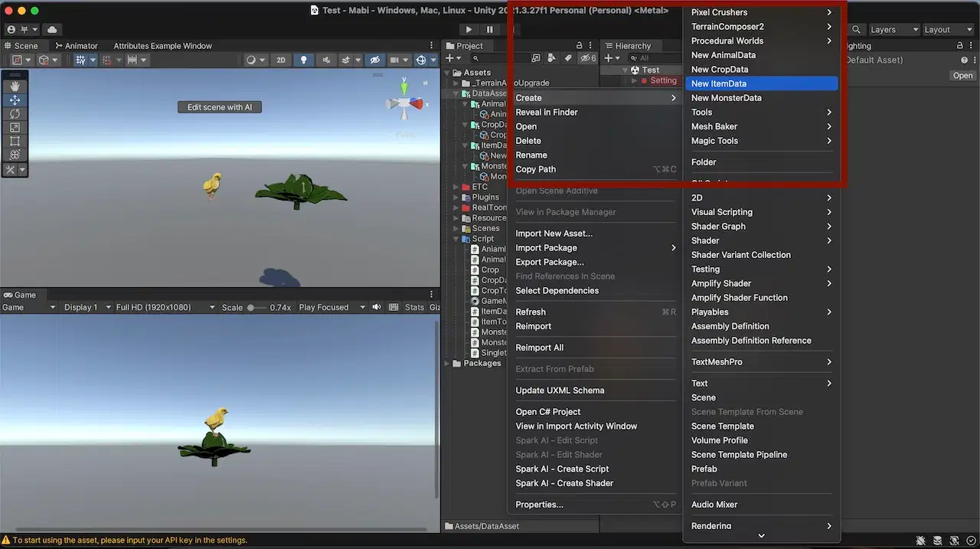The width and height of the screenshot is (980, 549).
Task: Toggle 2D scene view mode
Action: (x=281, y=60)
